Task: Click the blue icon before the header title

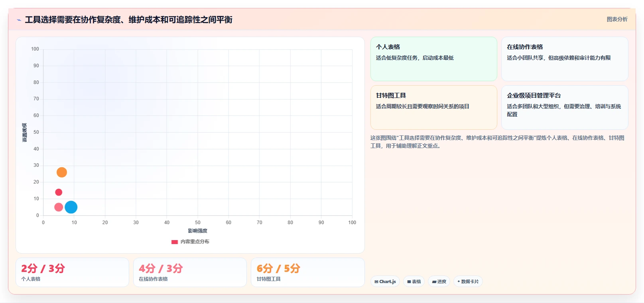Action: [x=19, y=20]
